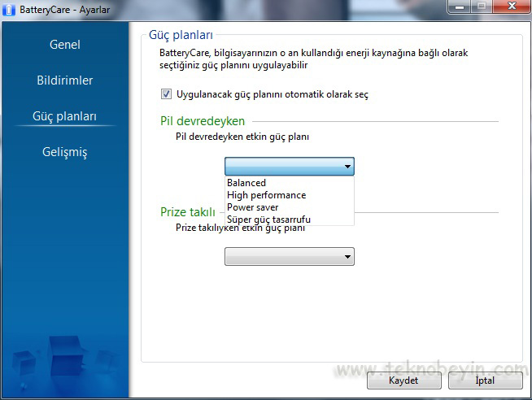532x400 pixels.
Task: Save settings with the Kaydet button
Action: [x=403, y=380]
